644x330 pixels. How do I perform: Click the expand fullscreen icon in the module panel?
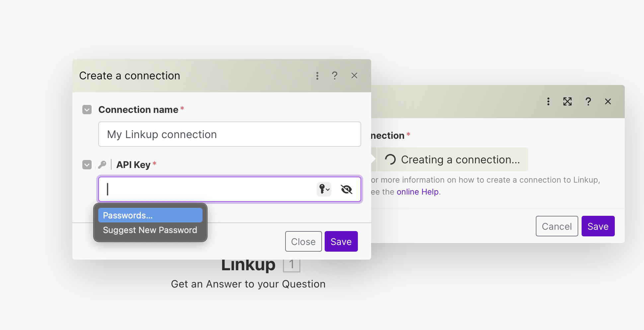(x=568, y=102)
